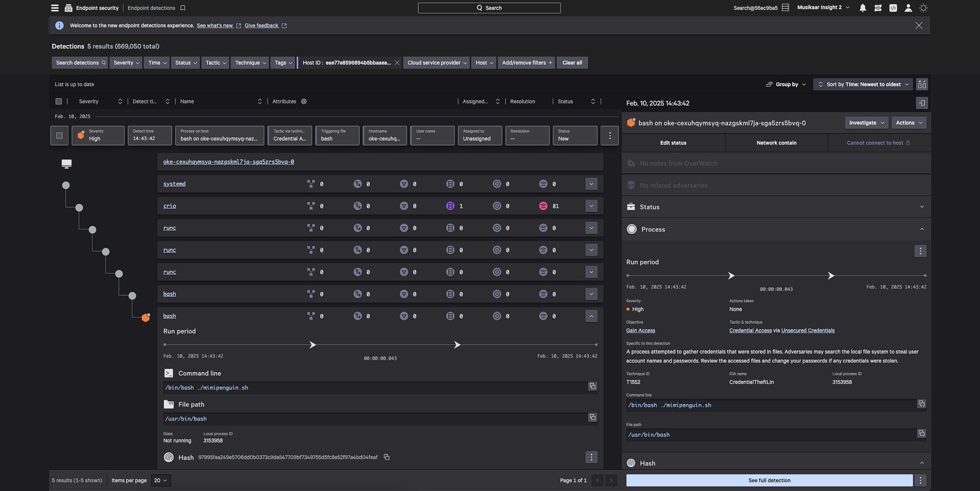Open the hash row kebab menu
The image size is (980, 491).
coord(591,457)
